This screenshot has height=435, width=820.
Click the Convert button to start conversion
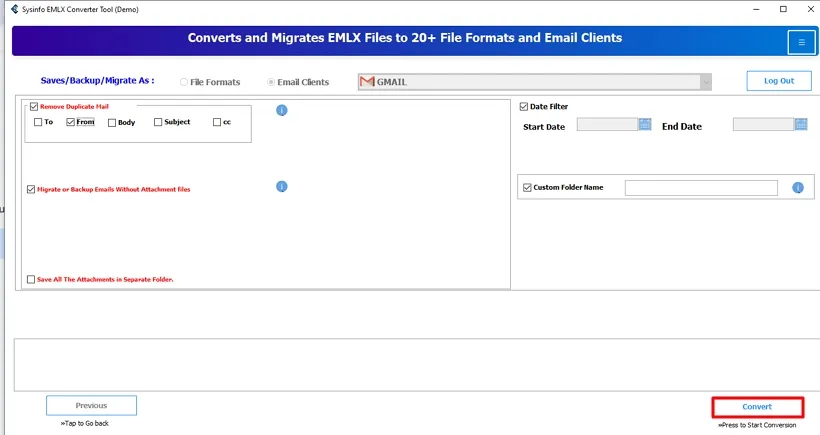point(757,407)
